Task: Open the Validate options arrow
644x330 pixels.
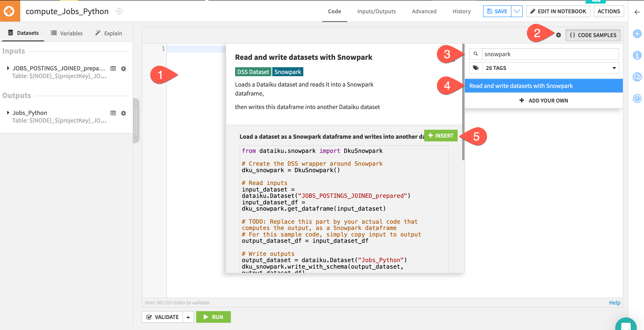Action: click(188, 317)
